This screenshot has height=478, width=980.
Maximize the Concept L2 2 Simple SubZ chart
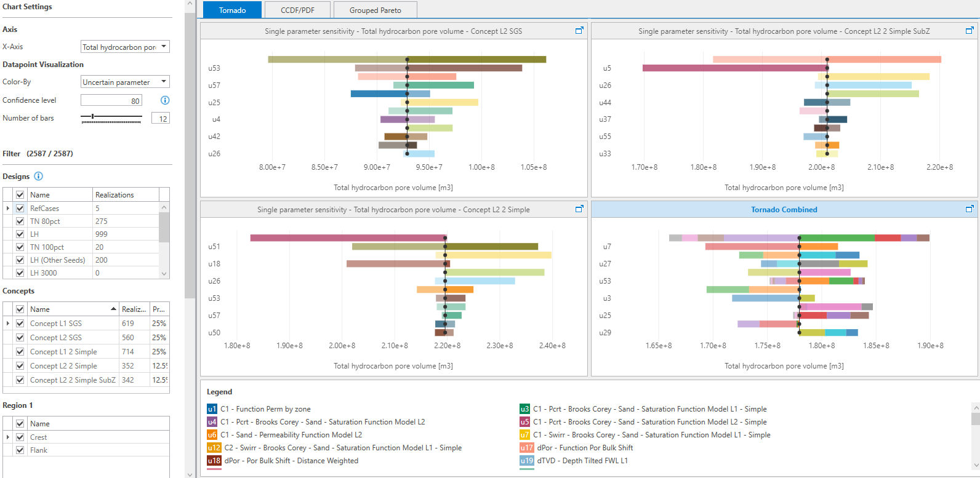[969, 30]
